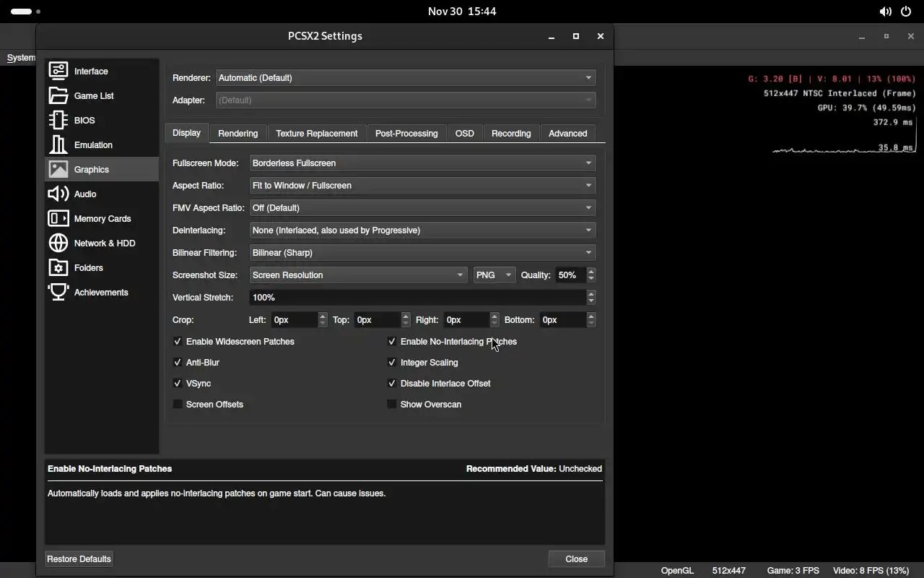
Task: Open the PNG screenshot format dropdown
Action: tap(494, 275)
